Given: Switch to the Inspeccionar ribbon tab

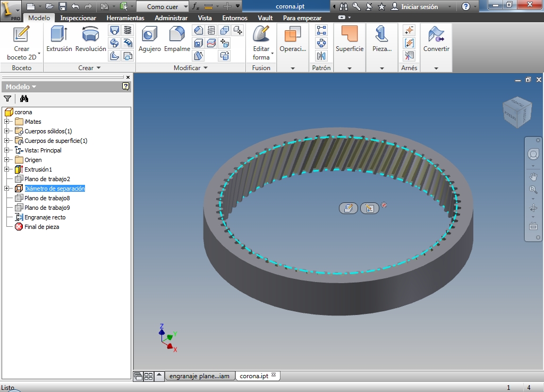Looking at the screenshot, I should [x=78, y=18].
